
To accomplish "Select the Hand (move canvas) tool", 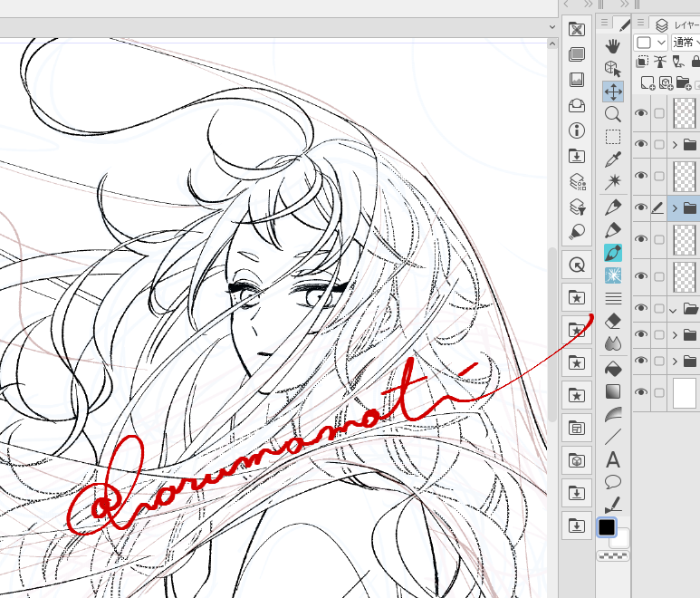I will click(613, 46).
